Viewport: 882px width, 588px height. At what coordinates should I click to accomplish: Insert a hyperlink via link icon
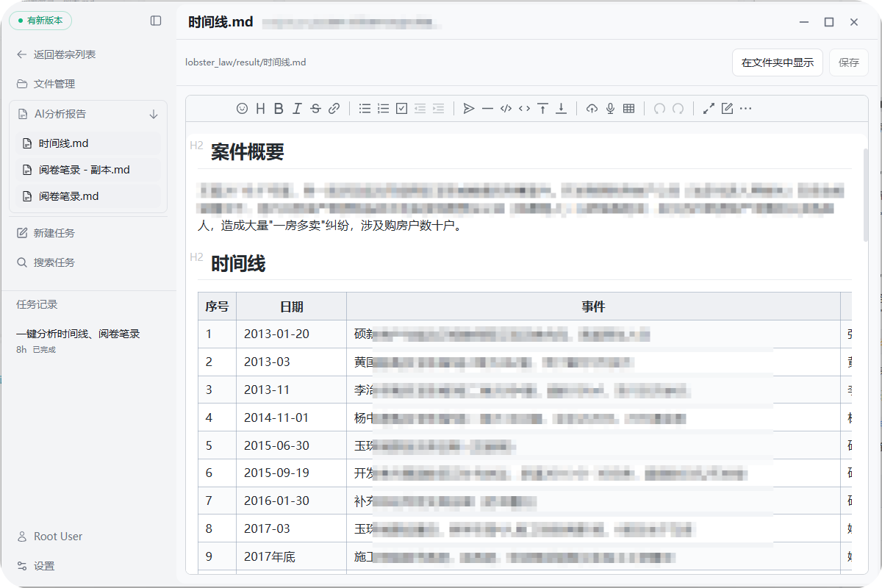click(334, 109)
